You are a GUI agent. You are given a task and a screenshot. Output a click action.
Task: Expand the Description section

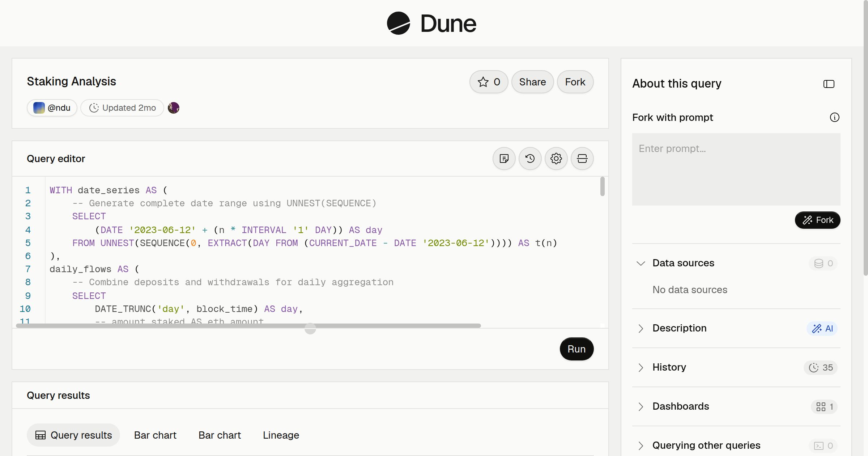pos(641,328)
